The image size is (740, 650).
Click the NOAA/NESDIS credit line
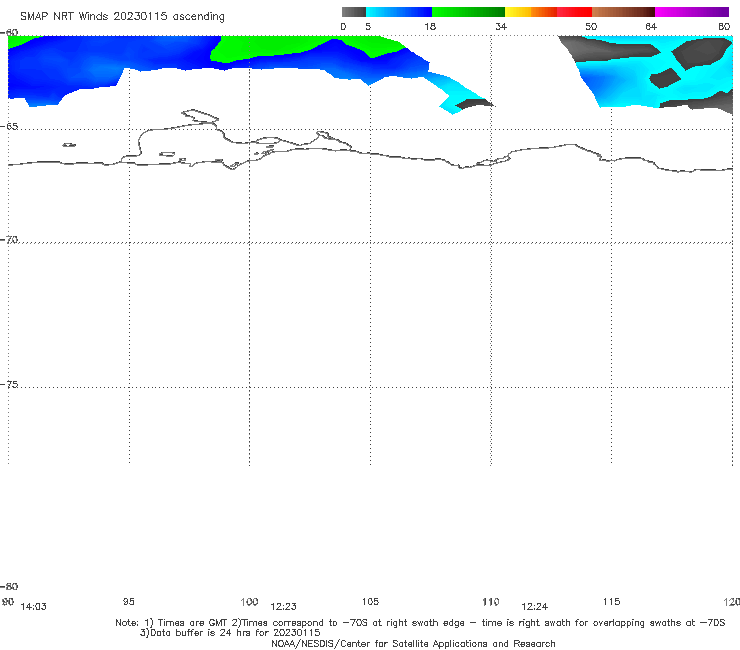pyautogui.click(x=413, y=643)
